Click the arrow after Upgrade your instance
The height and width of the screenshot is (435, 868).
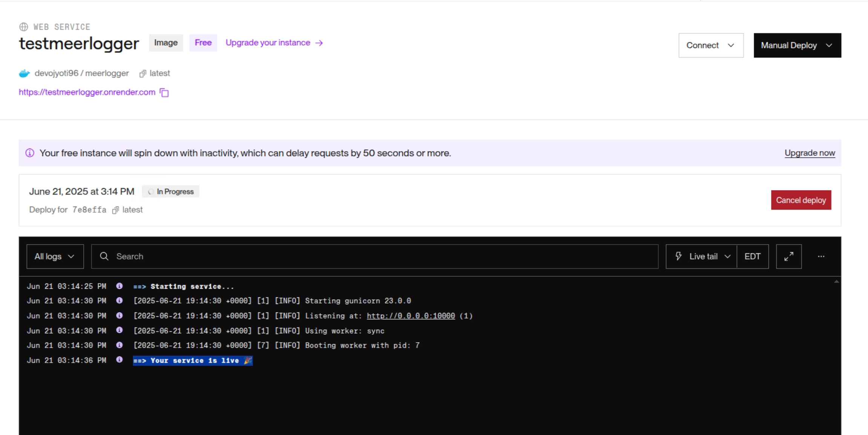tap(319, 43)
